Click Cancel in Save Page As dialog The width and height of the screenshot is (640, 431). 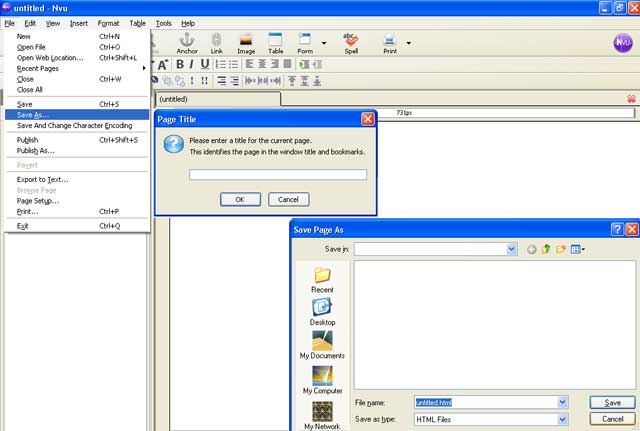pos(612,419)
